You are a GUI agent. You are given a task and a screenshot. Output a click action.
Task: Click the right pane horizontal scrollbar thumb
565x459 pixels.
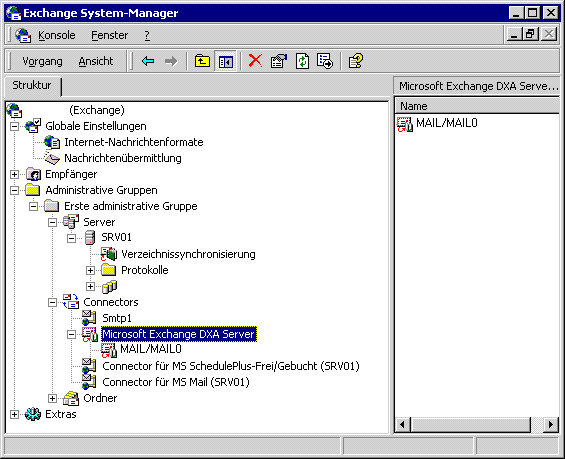tap(470, 424)
